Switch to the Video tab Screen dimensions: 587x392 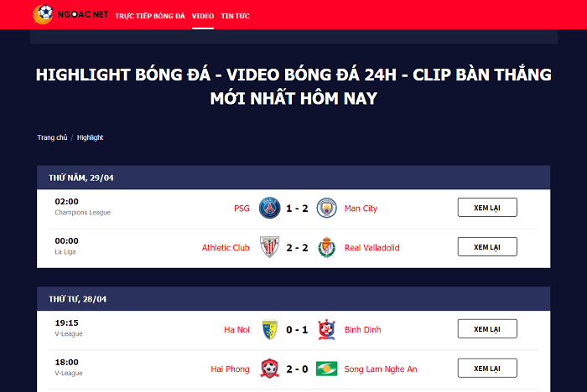coord(202,16)
